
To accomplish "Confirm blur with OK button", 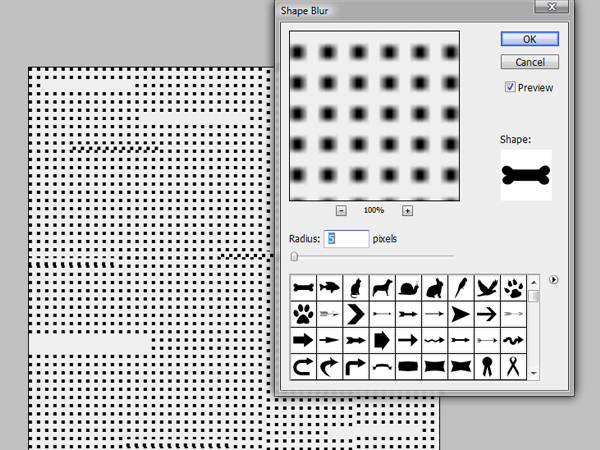I will (530, 39).
